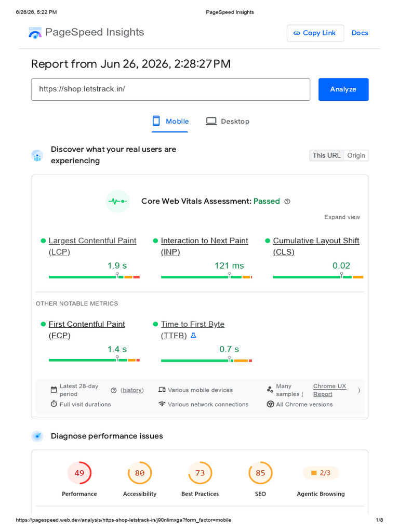This screenshot has width=399, height=532.
Task: Click the FCP distribution bar
Action: click(95, 361)
